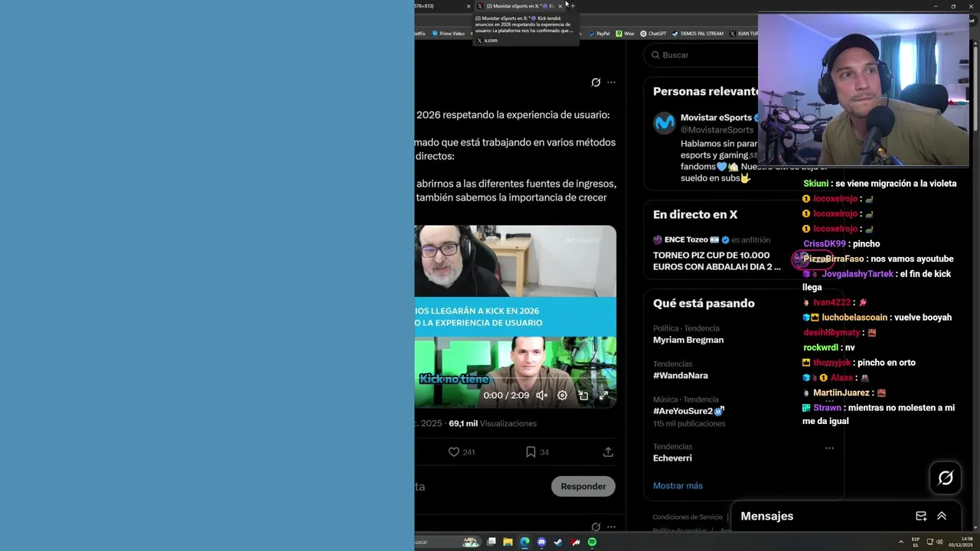The width and height of the screenshot is (980, 551).
Task: Expand the Mensajes drawer with double chevron
Action: click(x=942, y=517)
